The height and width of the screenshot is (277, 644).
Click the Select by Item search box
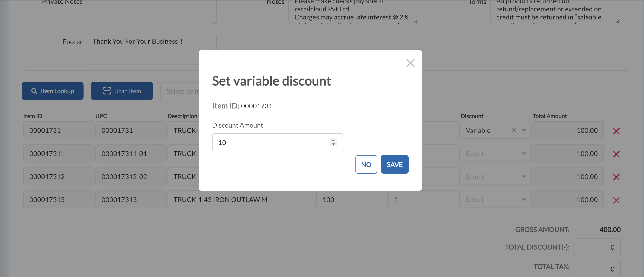[x=180, y=91]
